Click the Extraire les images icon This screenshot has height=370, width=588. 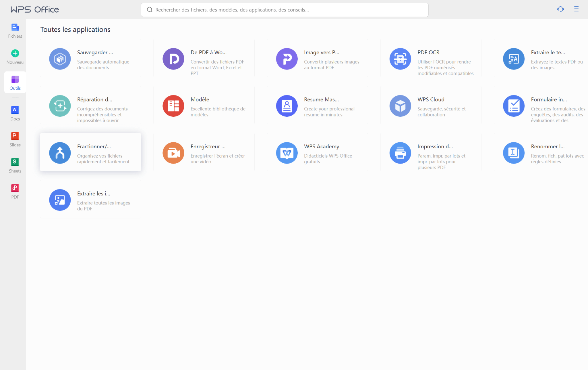click(60, 200)
